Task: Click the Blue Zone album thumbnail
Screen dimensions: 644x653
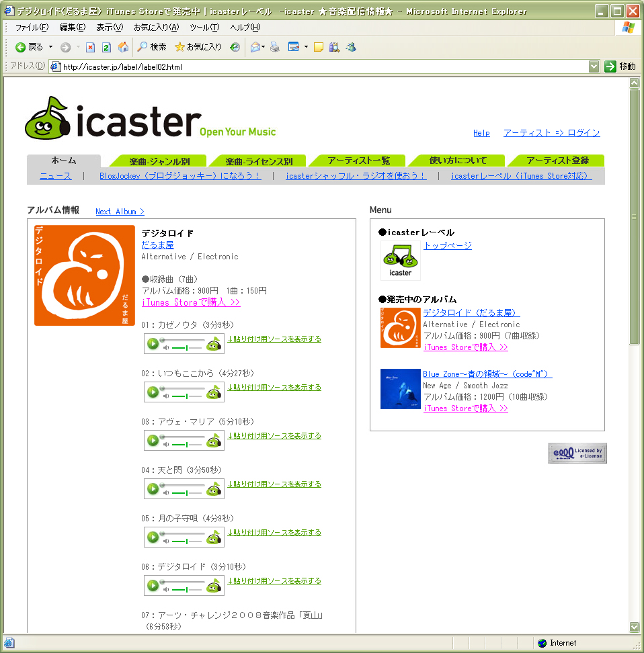Action: [401, 389]
